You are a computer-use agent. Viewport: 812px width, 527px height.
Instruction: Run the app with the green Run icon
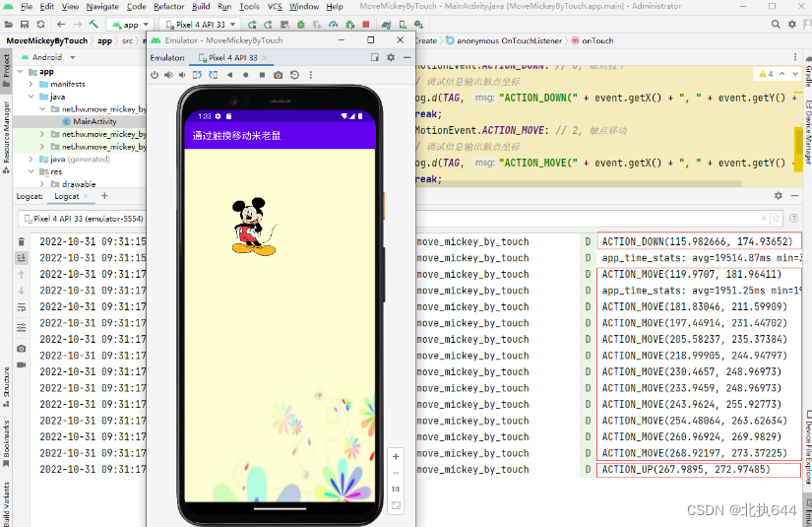252,25
